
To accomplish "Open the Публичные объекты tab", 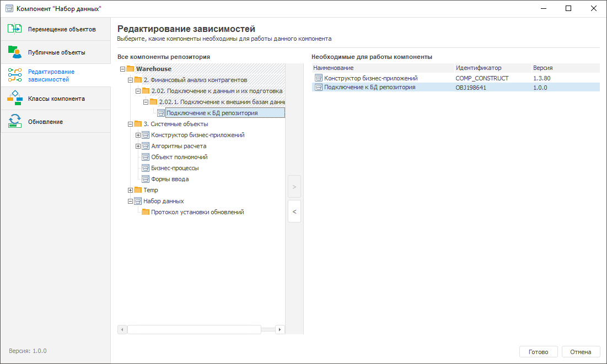I will [56, 52].
